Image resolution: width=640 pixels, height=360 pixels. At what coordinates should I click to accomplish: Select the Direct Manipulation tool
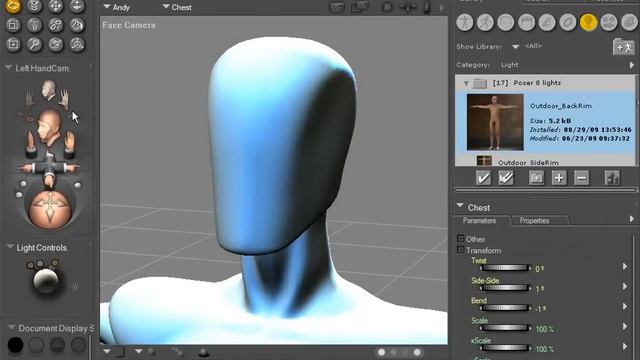point(77,44)
